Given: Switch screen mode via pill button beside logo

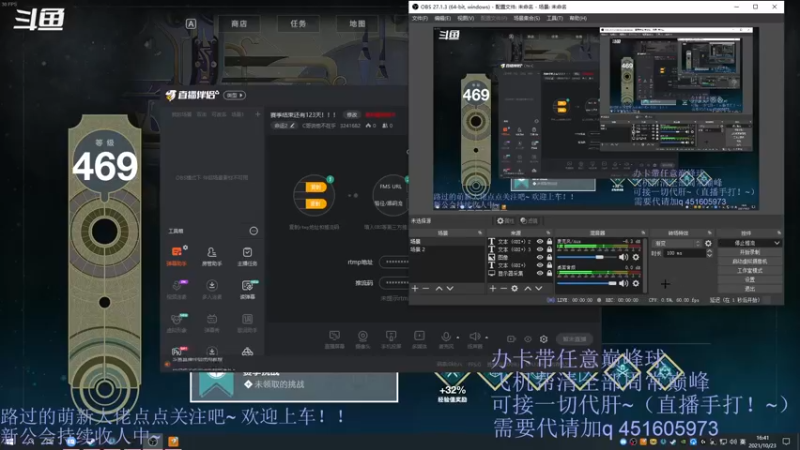Looking at the screenshot, I should (x=235, y=95).
